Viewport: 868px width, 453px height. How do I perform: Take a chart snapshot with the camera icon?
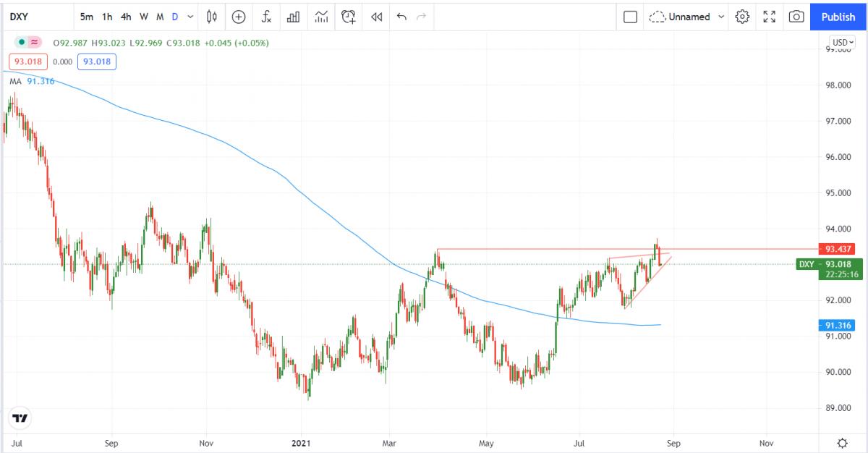(796, 17)
